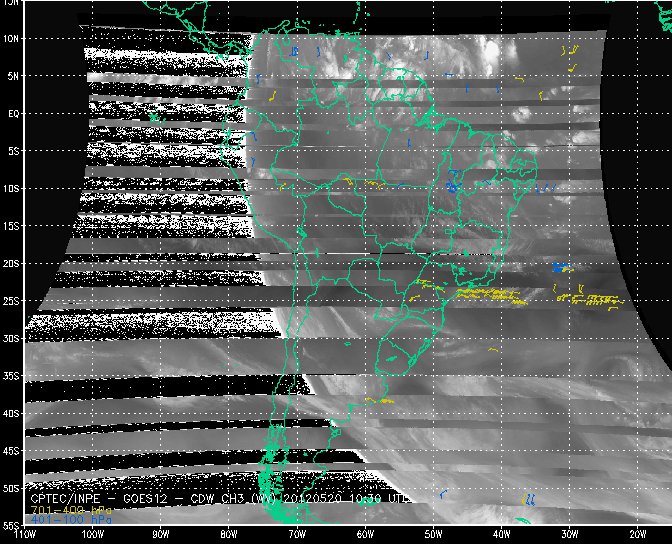Image resolution: width=672 pixels, height=544 pixels.
Task: Select the 30S latitude label
Action: [11, 339]
